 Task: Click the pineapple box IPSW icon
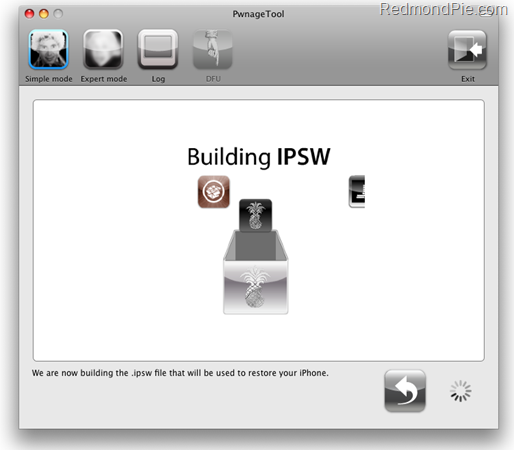[x=256, y=272]
